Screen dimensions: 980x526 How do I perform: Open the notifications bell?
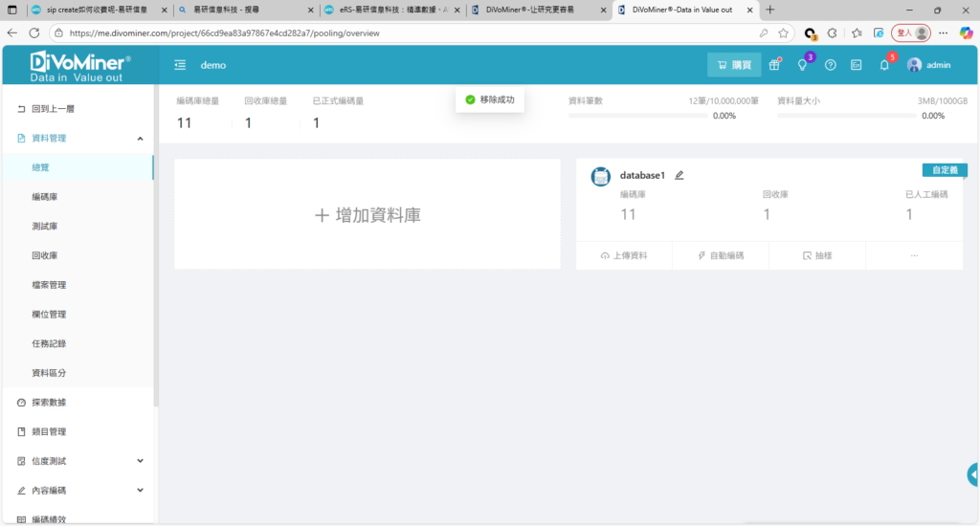884,65
